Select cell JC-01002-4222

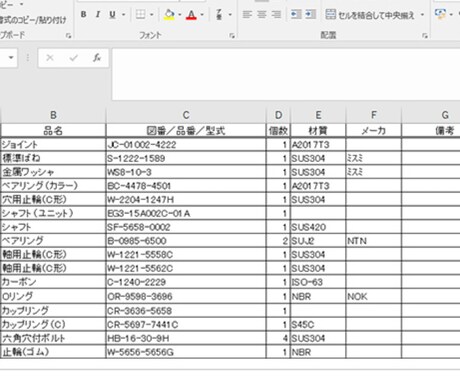click(186, 145)
